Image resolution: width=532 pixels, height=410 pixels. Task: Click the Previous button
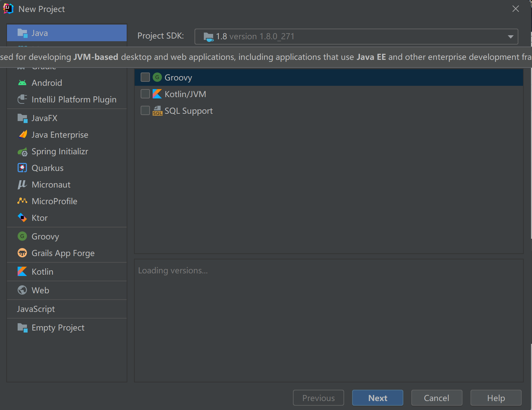pyautogui.click(x=319, y=398)
